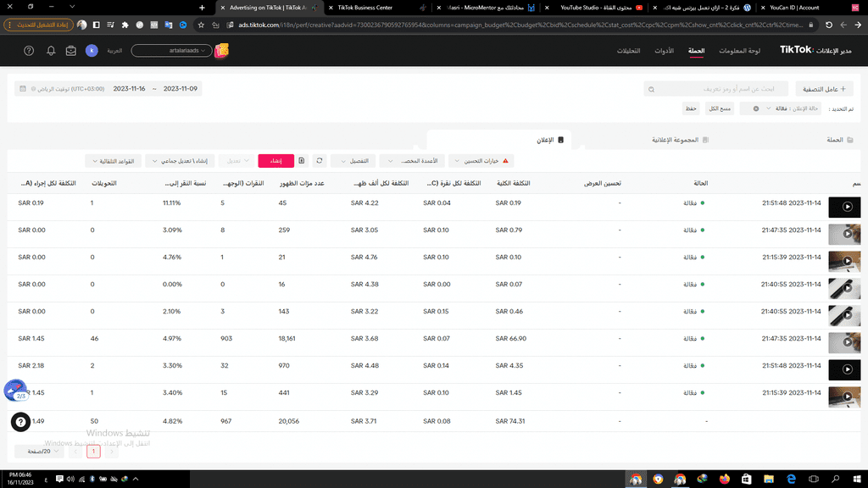Click the volume speaker tray icon
The height and width of the screenshot is (488, 868).
pyautogui.click(x=70, y=480)
